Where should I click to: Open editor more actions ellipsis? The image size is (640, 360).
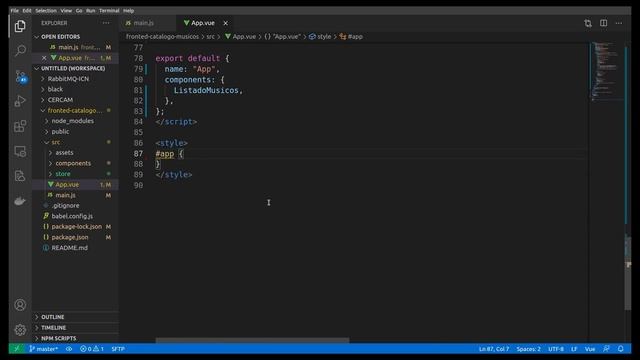coord(619,23)
